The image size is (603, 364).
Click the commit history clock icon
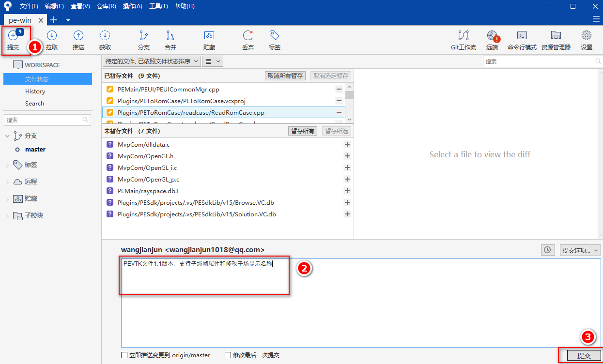547,250
